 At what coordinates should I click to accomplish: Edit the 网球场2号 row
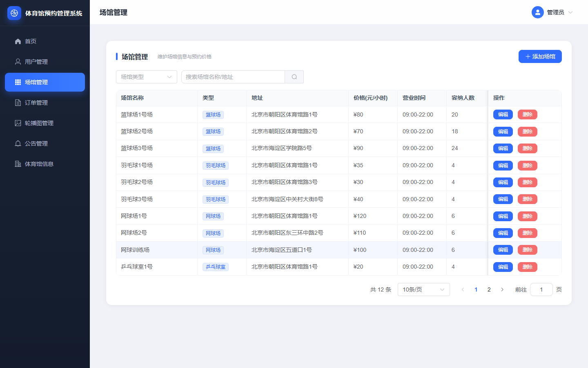point(503,233)
